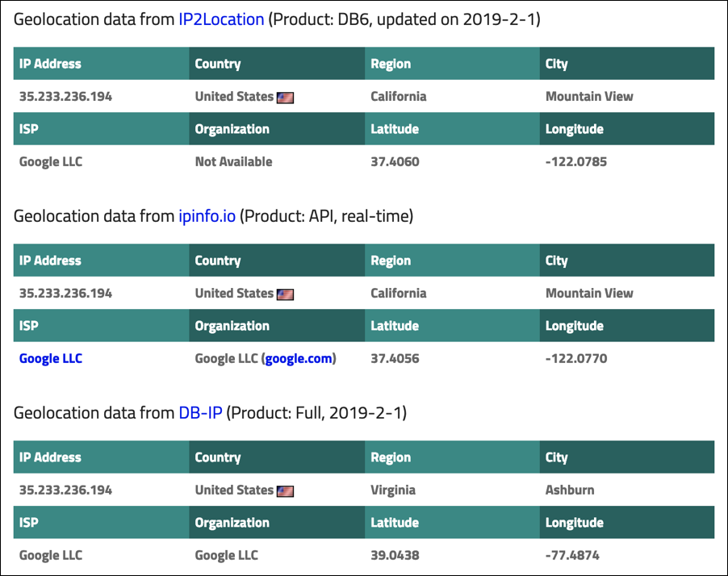Visit the DB-IP link
Screen dimensions: 728x576
click(x=201, y=413)
